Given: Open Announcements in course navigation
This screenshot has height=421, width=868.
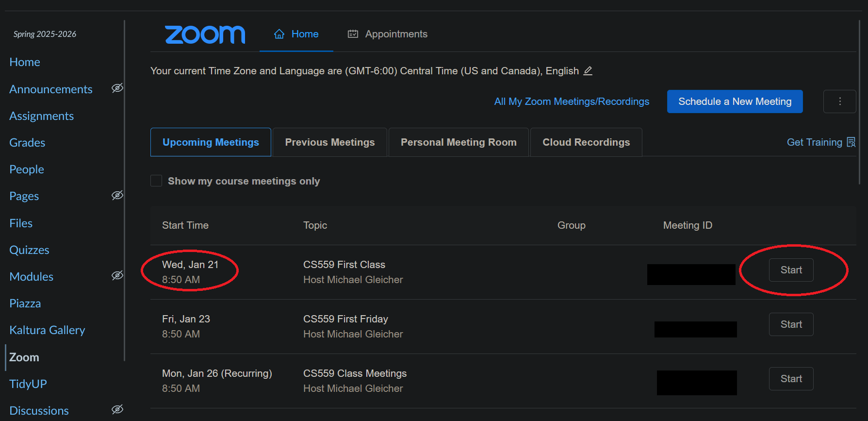Looking at the screenshot, I should 51,89.
